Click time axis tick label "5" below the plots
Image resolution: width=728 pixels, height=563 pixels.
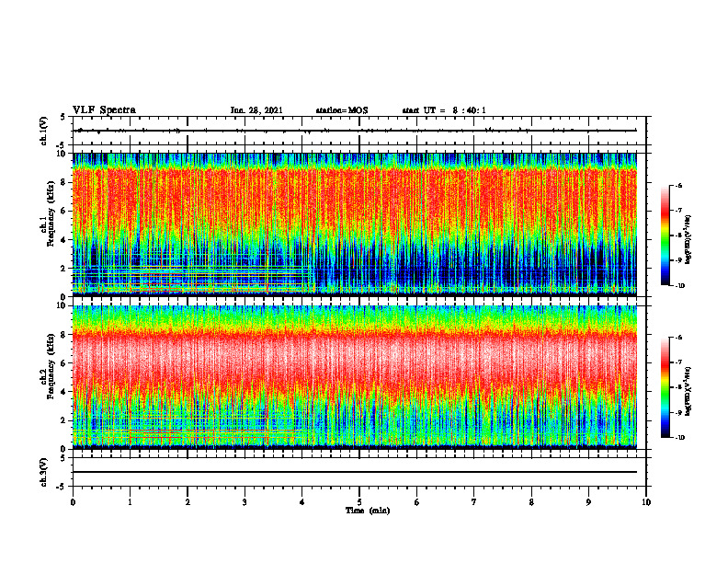pyautogui.click(x=359, y=502)
